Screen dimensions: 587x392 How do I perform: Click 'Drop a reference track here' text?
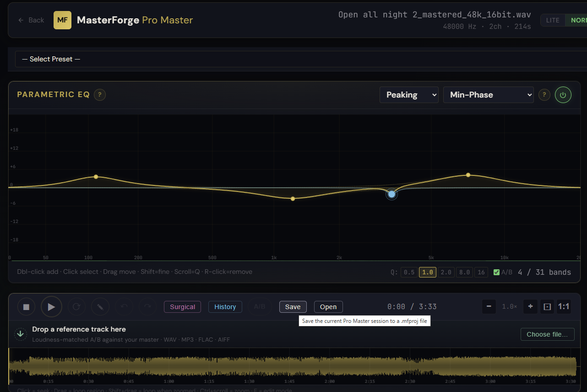pyautogui.click(x=79, y=329)
